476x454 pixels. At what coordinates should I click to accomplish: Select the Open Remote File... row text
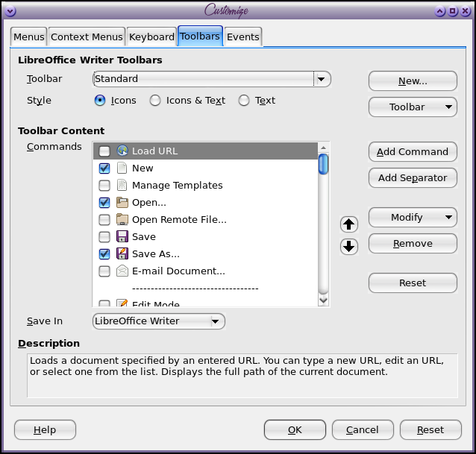coord(179,220)
